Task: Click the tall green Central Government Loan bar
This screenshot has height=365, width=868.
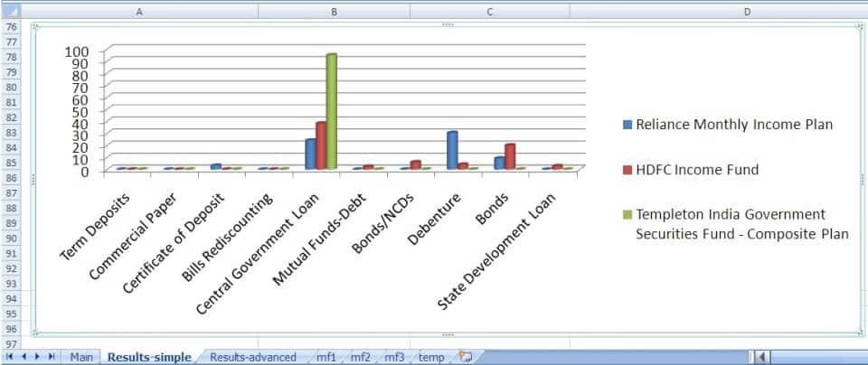Action: tap(332, 110)
